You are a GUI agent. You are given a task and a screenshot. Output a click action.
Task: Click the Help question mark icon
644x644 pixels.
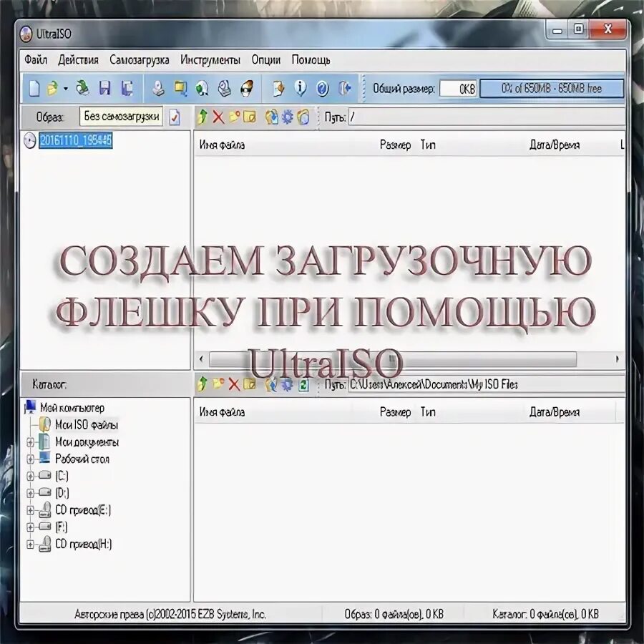(x=323, y=88)
